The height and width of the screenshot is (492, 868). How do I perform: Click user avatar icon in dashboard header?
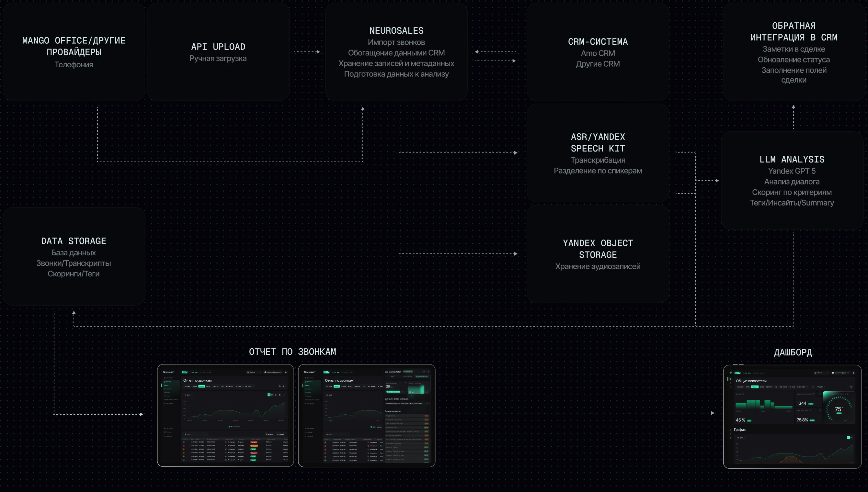833,373
